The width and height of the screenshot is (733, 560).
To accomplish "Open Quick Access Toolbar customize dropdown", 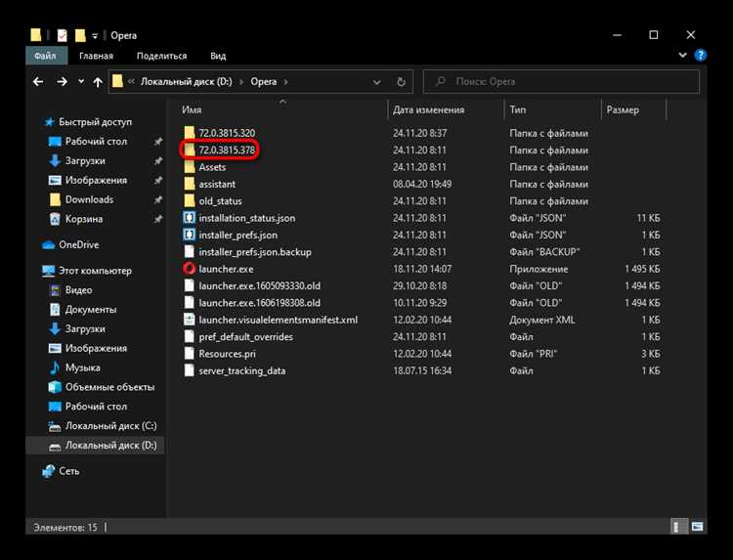I will tap(95, 35).
